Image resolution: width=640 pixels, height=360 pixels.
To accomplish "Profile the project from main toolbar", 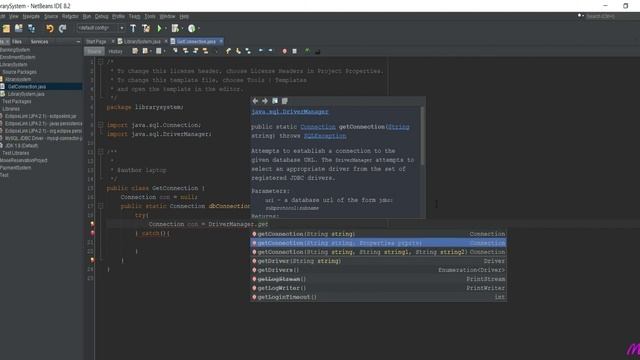I will point(191,28).
